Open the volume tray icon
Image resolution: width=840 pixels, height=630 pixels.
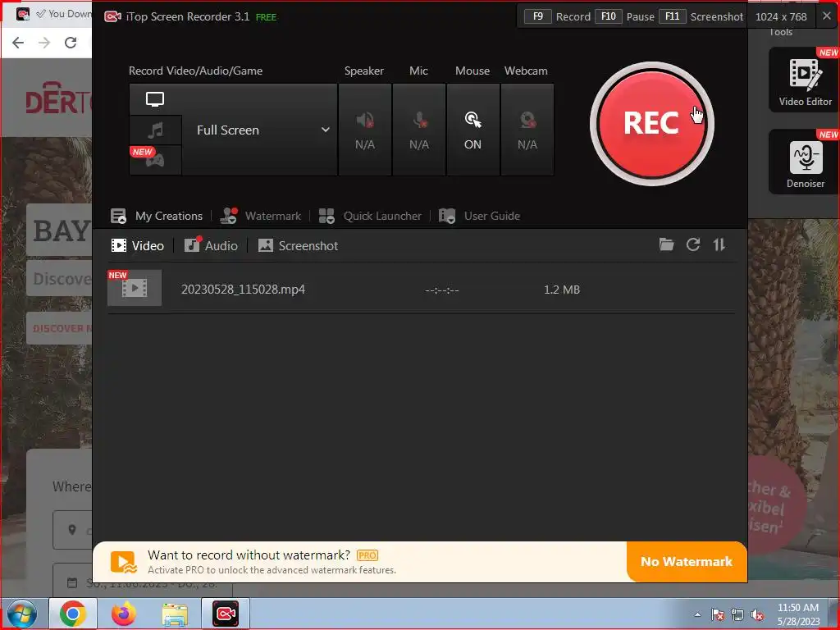point(757,614)
